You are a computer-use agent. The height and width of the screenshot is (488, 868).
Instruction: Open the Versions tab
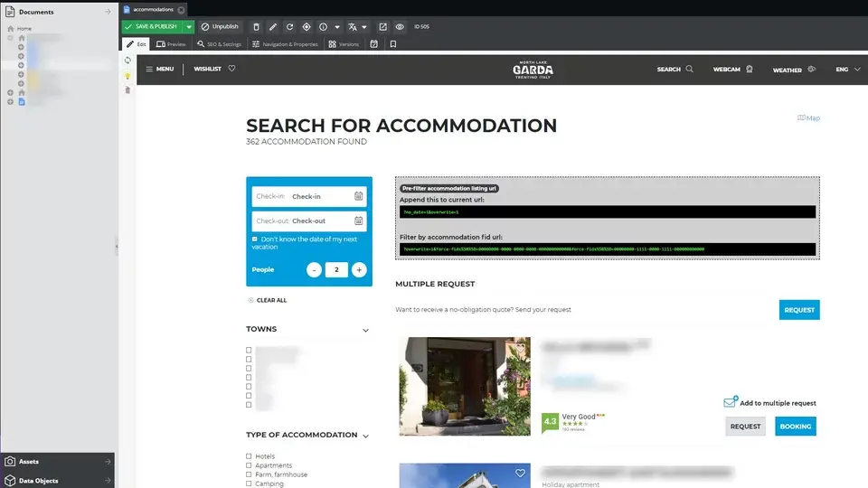pyautogui.click(x=344, y=44)
